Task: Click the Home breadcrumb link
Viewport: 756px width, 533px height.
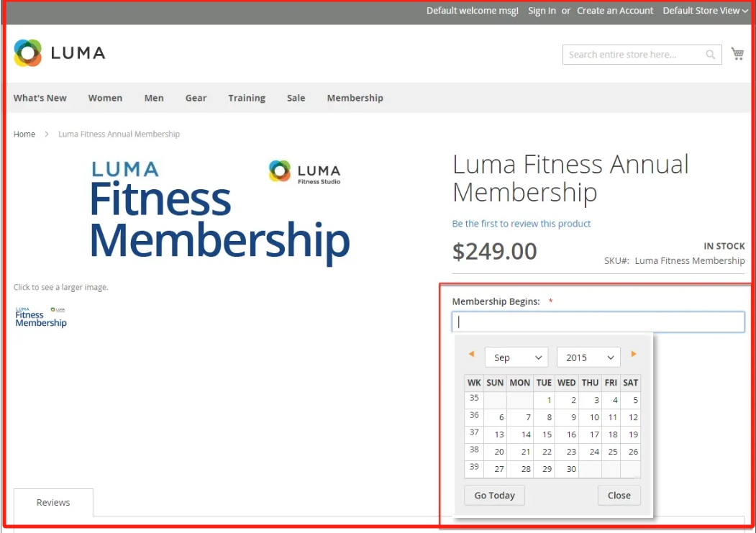Action: click(24, 134)
